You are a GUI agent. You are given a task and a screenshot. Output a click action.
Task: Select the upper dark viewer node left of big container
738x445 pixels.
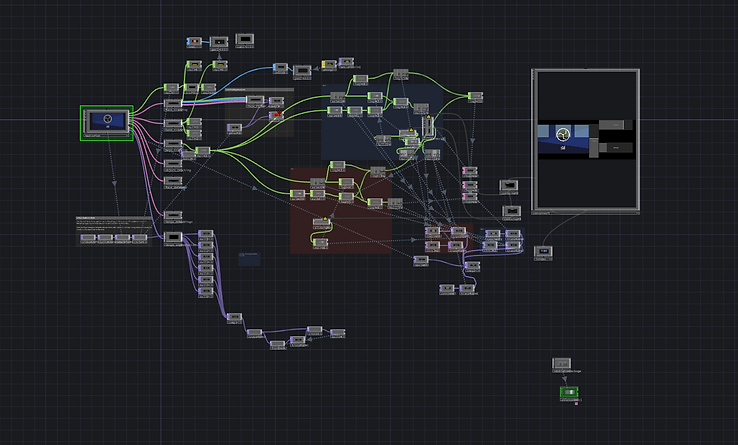pos(509,186)
